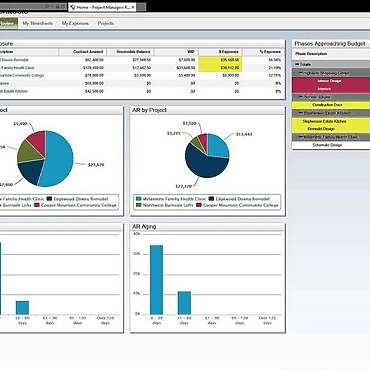Switch to the Projects tab

pos(106,23)
